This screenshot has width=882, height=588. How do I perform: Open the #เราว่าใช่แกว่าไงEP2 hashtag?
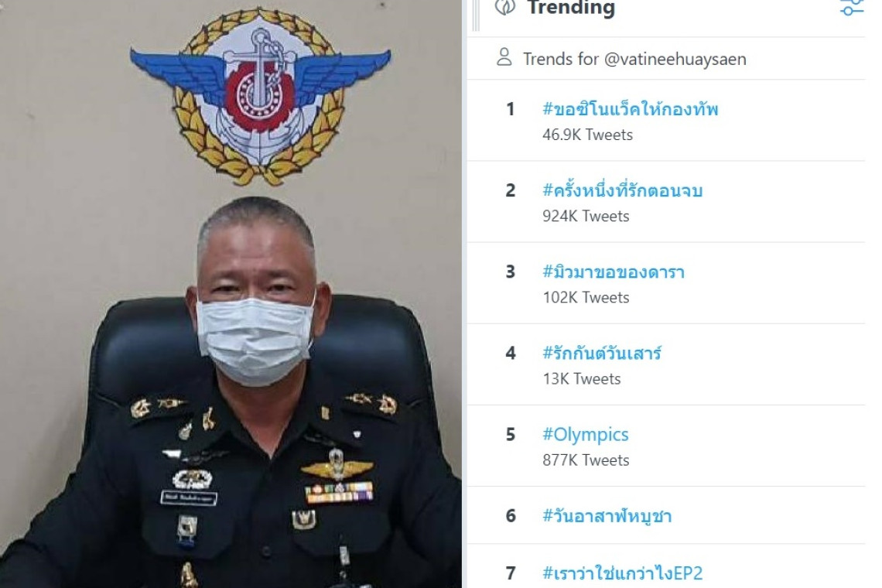pyautogui.click(x=622, y=573)
